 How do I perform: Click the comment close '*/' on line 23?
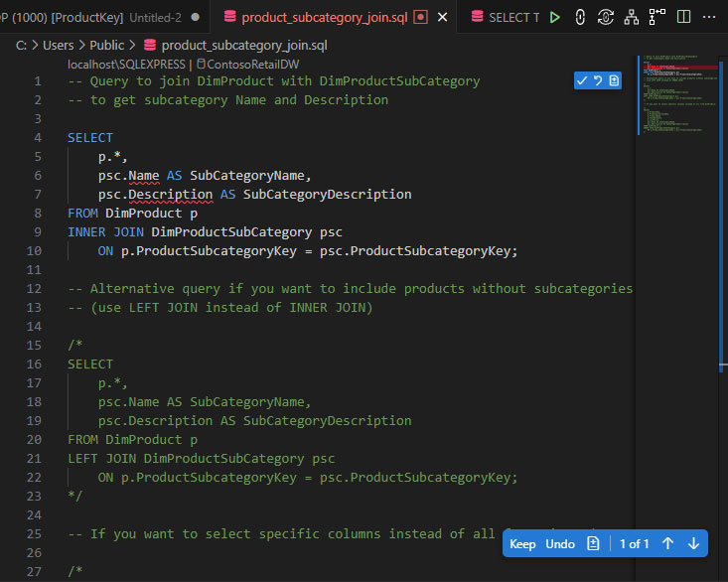click(75, 497)
